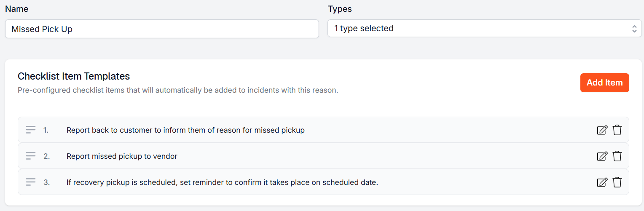
Task: Select the 'Report missed pickup to vendor' row
Action: pyautogui.click(x=337, y=156)
